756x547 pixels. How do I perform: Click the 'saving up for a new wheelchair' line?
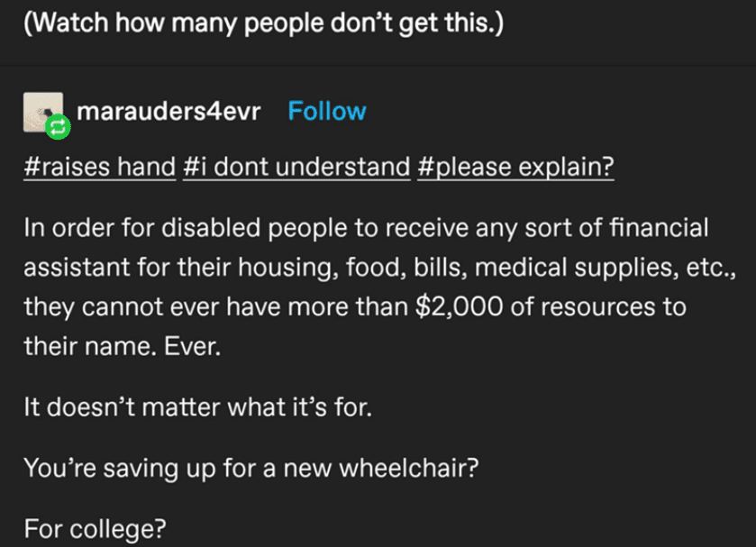pos(251,468)
